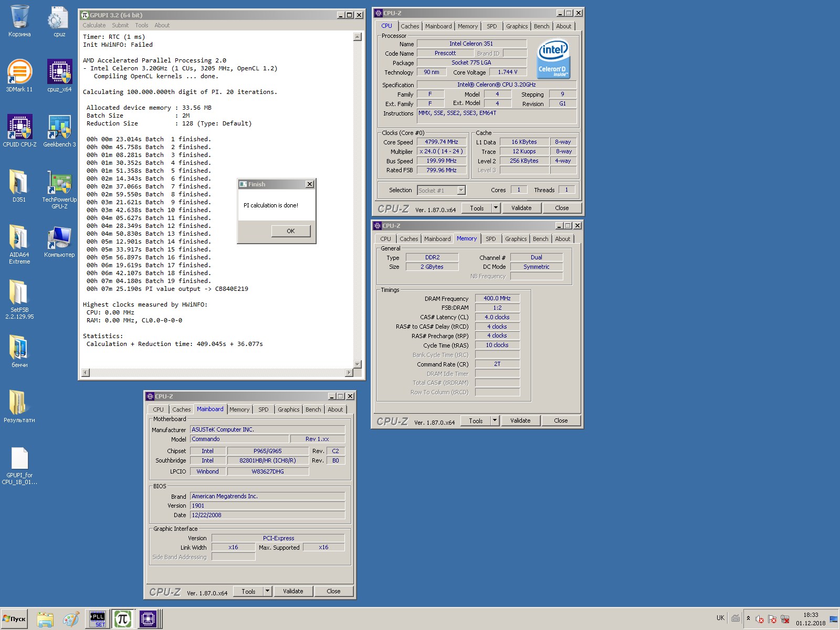The height and width of the screenshot is (630, 840).
Task: Click the show desktop icon beside the clock
Action: click(x=833, y=619)
